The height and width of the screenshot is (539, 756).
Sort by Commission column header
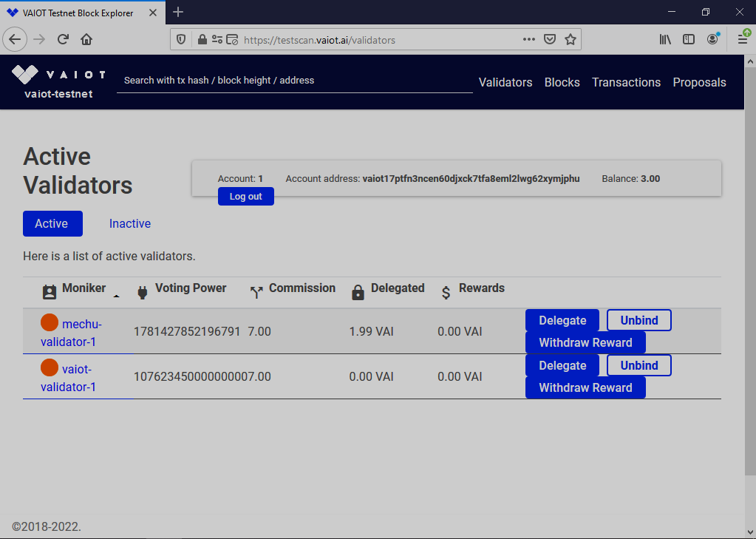(302, 288)
